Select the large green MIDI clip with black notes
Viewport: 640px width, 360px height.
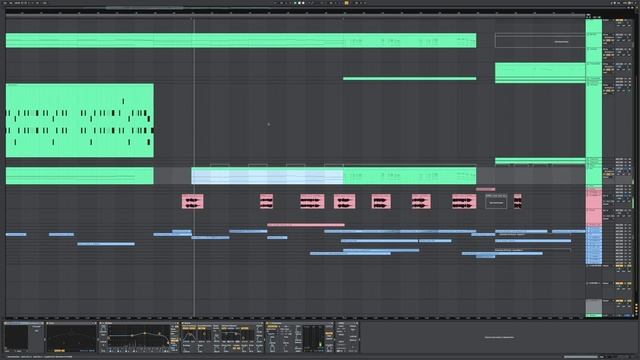coord(80,120)
